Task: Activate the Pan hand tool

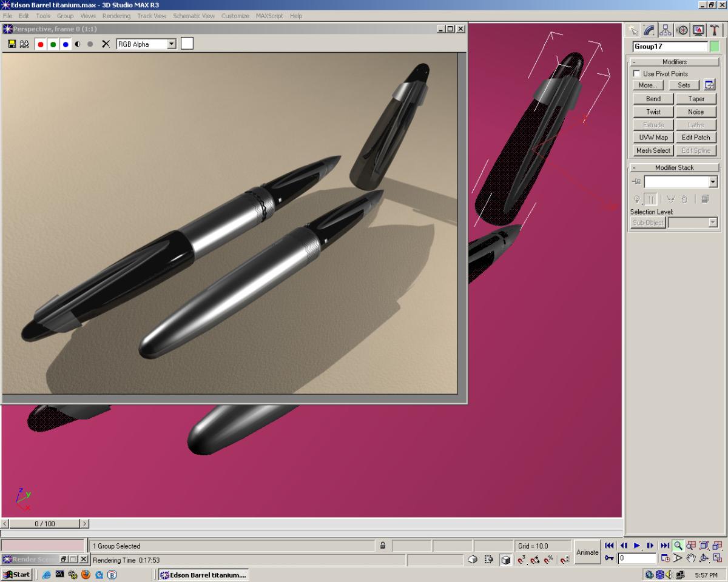Action: point(691,558)
